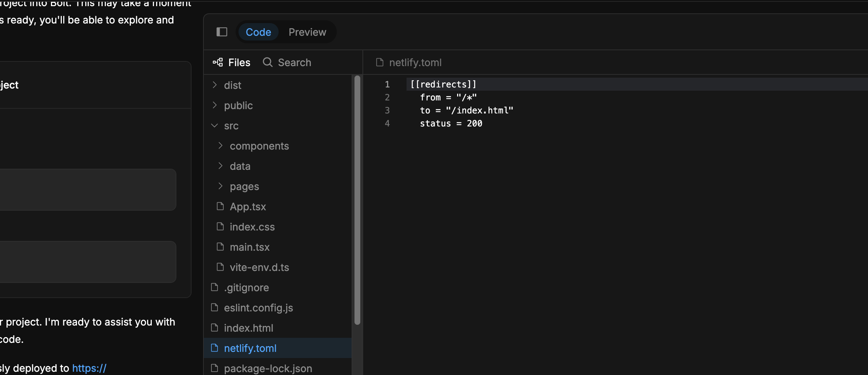
Task: Click the status = 200 line
Action: click(451, 123)
